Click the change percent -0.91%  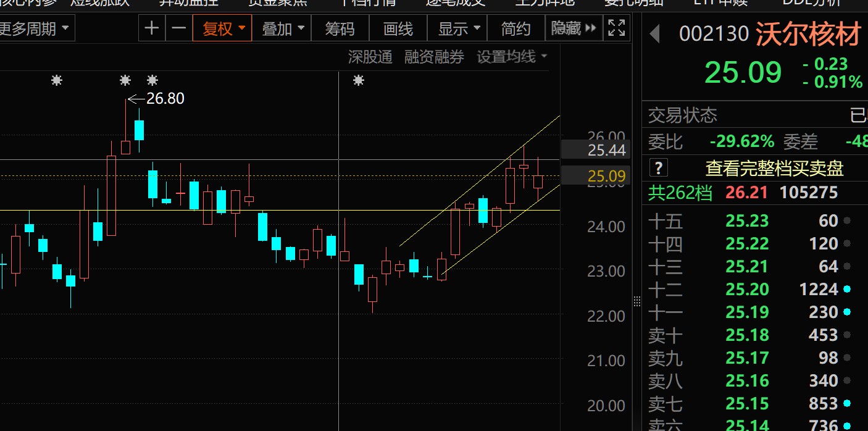pos(833,82)
